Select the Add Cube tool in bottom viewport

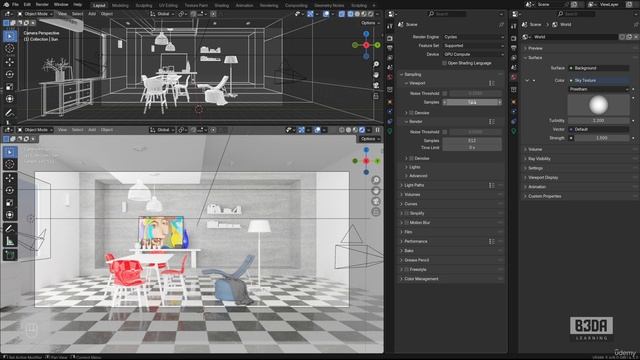click(10, 255)
